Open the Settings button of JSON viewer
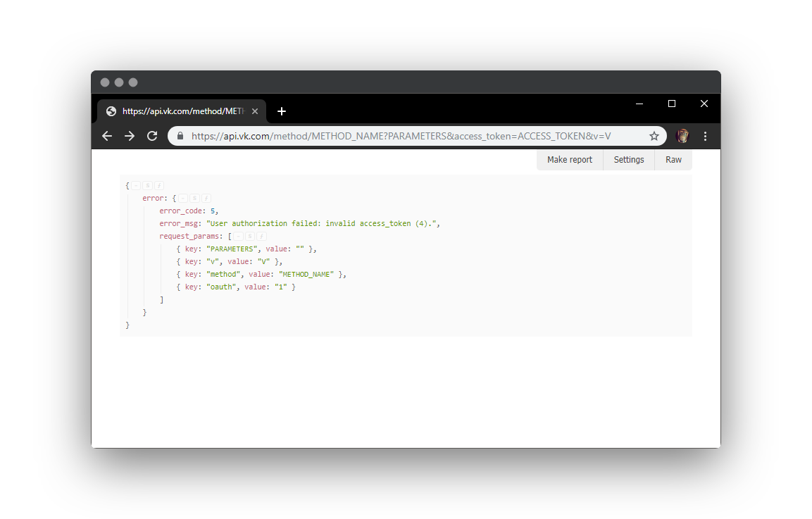This screenshot has width=812, height=519. 629,160
